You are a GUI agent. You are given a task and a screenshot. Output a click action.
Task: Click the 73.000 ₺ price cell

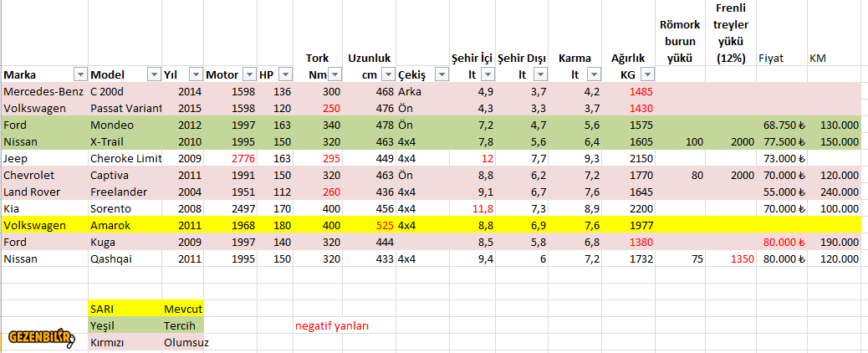point(783,159)
